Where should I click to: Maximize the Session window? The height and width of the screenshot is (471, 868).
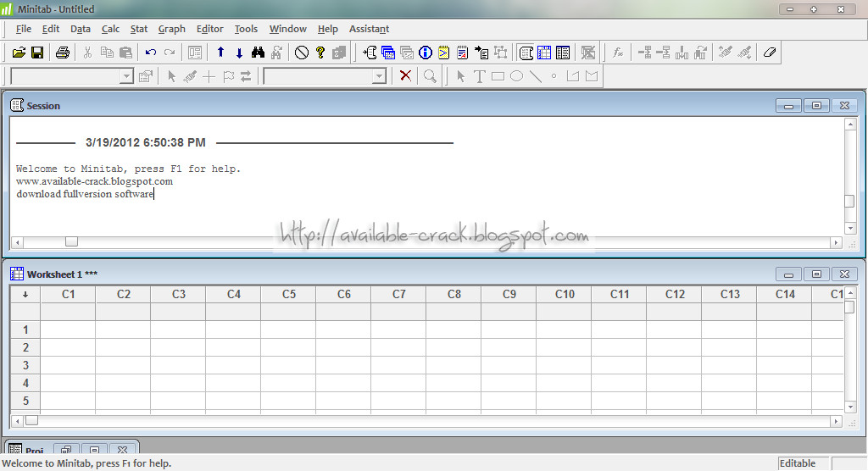pyautogui.click(x=816, y=106)
